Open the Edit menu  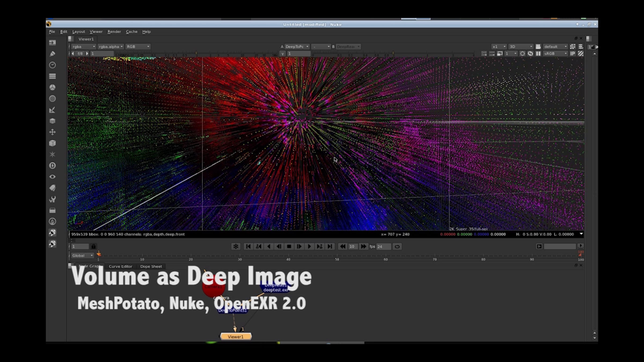click(64, 32)
